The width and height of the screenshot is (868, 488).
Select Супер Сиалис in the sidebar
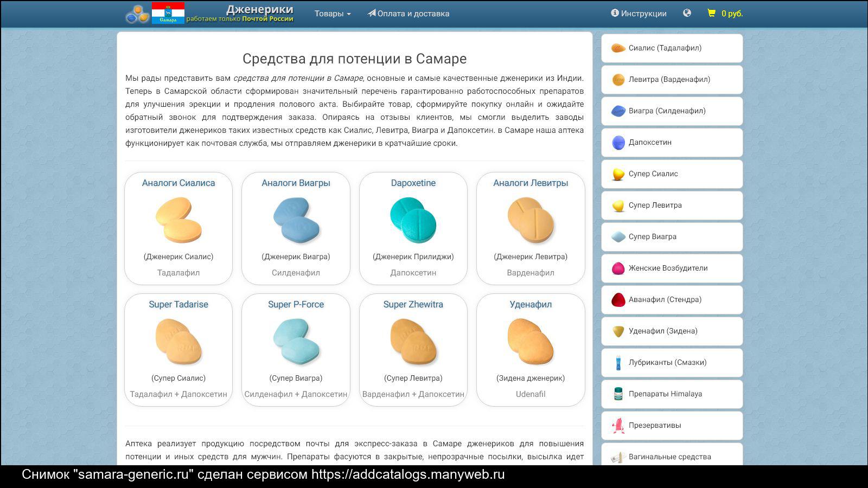(x=672, y=174)
